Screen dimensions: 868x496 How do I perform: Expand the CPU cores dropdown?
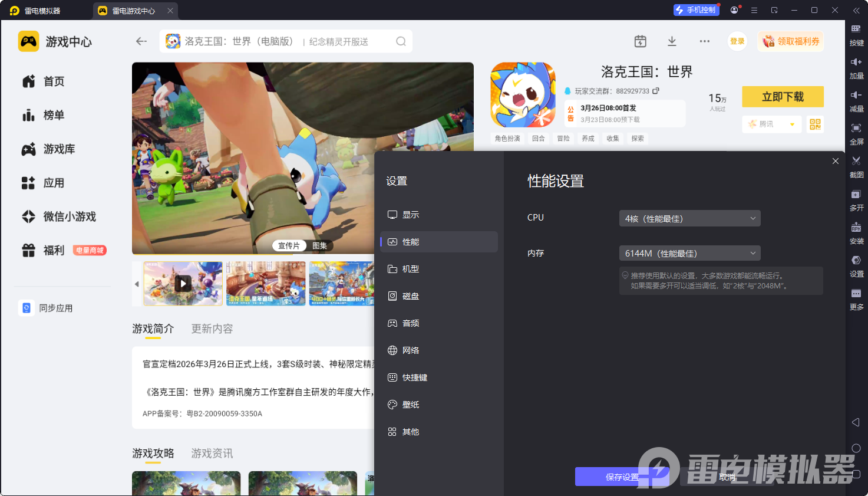coord(689,218)
